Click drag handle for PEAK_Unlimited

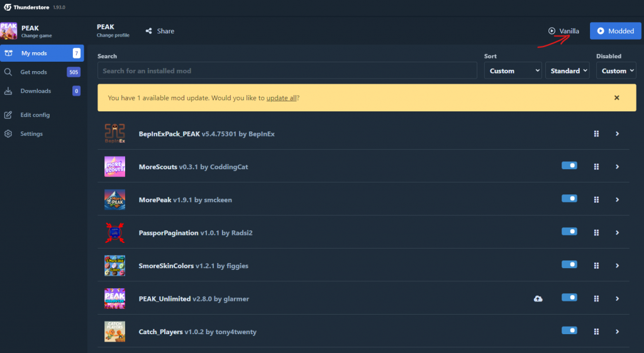click(596, 299)
